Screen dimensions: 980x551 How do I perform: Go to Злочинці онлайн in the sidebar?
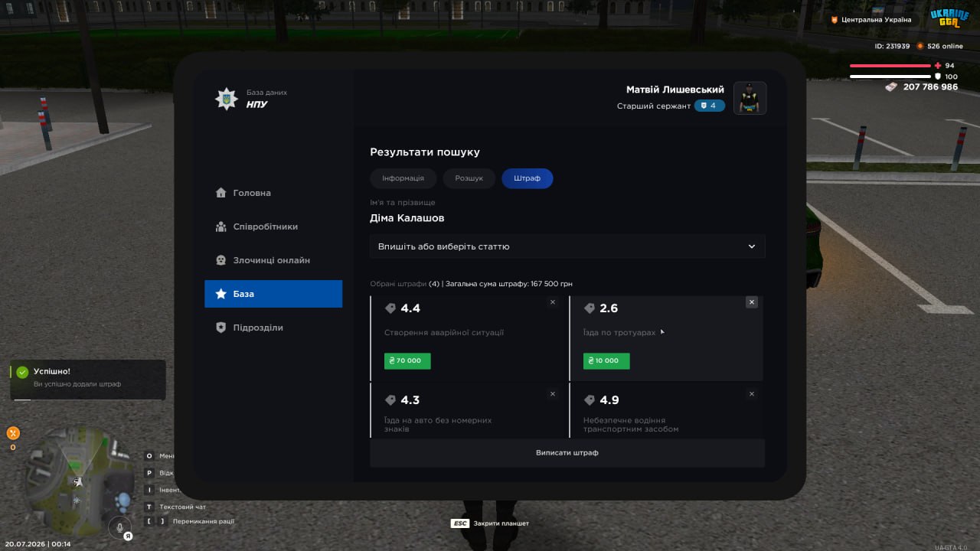click(x=273, y=260)
